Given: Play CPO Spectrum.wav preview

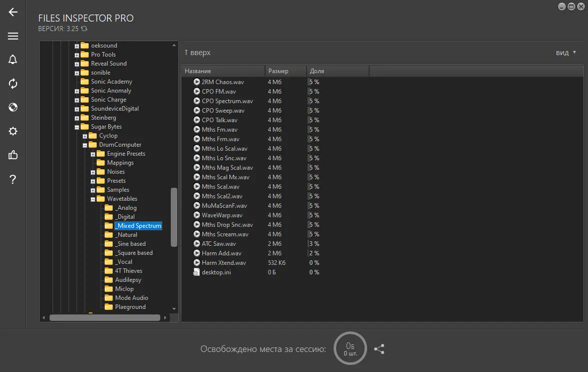Looking at the screenshot, I should (x=196, y=101).
